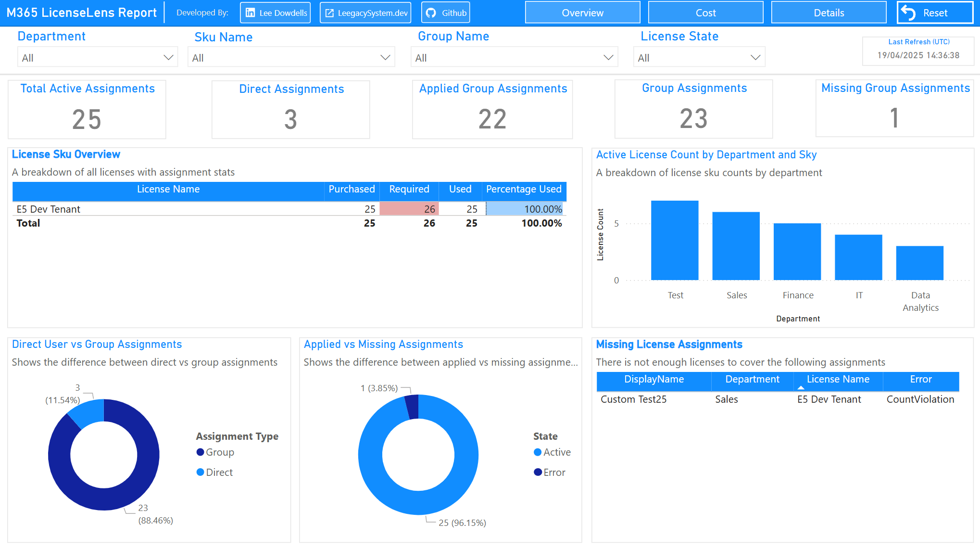980x549 pixels.
Task: Select the Test department bar in chart
Action: point(675,241)
